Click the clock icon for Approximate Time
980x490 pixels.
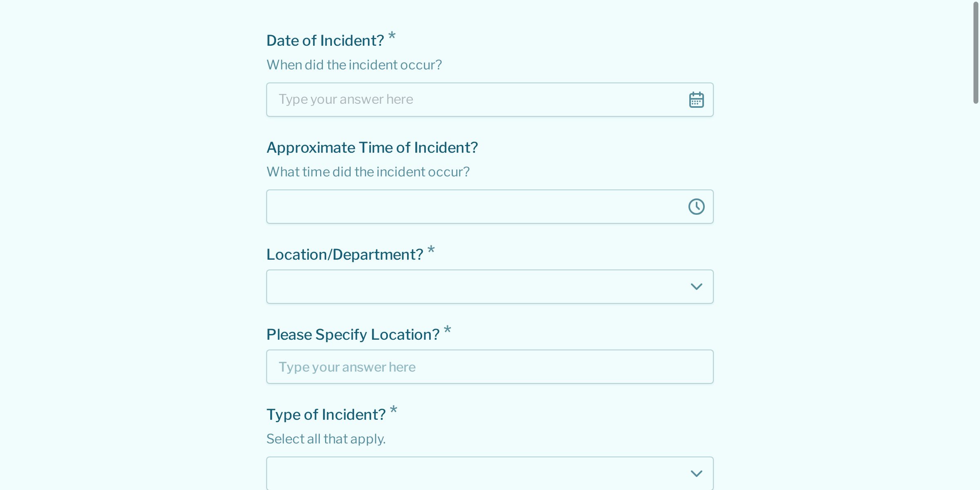(696, 207)
